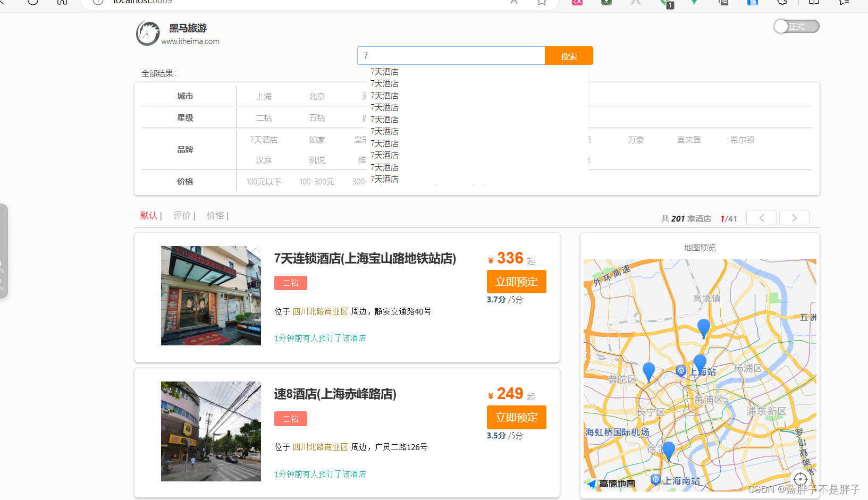Click 二钻 tag on 速8酒店 card

click(291, 419)
